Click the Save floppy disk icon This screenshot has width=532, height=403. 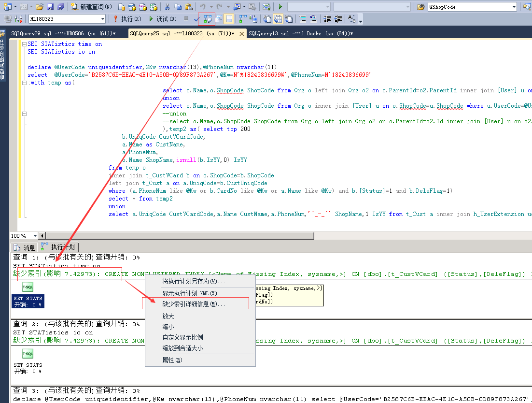(50, 7)
